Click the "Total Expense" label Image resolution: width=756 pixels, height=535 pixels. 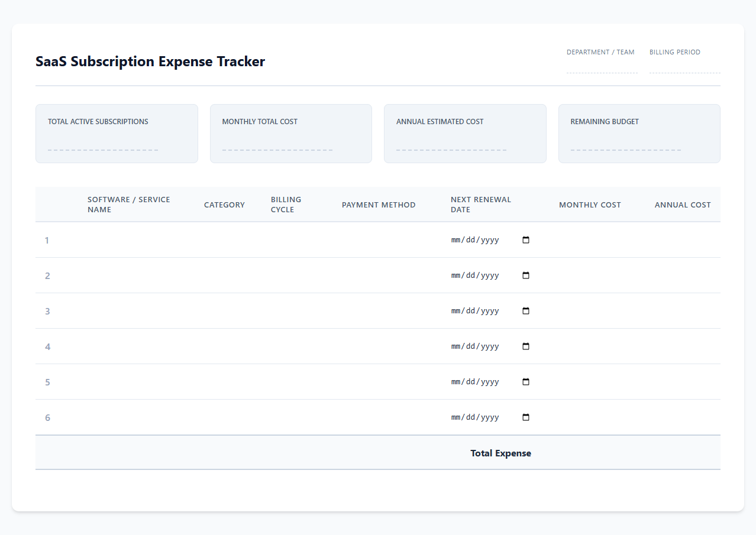coord(500,453)
